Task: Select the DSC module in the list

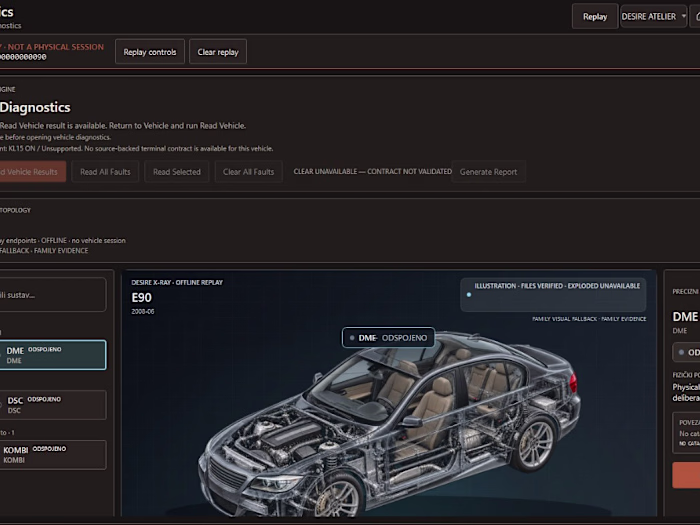Action: [x=53, y=405]
